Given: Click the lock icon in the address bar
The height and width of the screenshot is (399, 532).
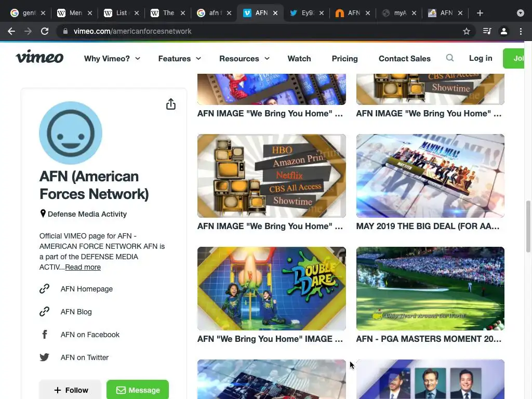Looking at the screenshot, I should [x=65, y=31].
